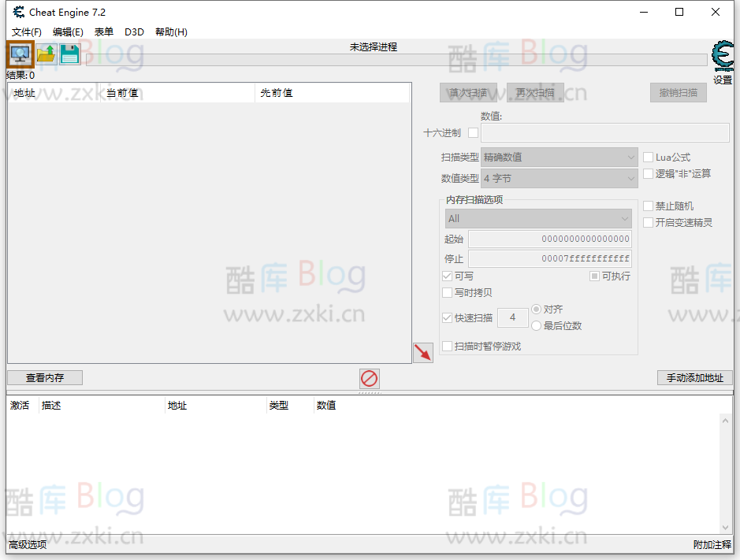Viewport: 740px width, 560px height.
Task: Click the red cancel scan icon
Action: [x=369, y=378]
